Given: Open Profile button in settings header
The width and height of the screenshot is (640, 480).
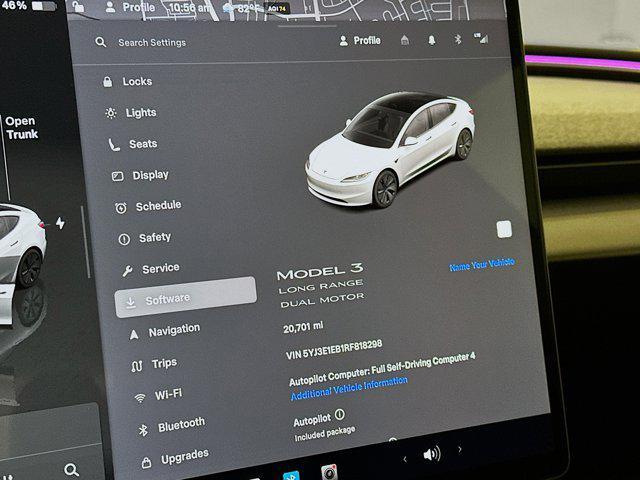Looking at the screenshot, I should click(360, 40).
